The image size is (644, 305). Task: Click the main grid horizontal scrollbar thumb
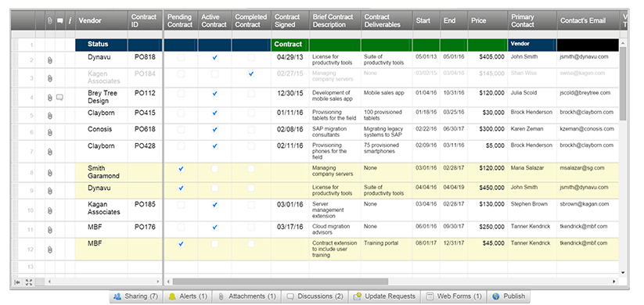(x=280, y=282)
